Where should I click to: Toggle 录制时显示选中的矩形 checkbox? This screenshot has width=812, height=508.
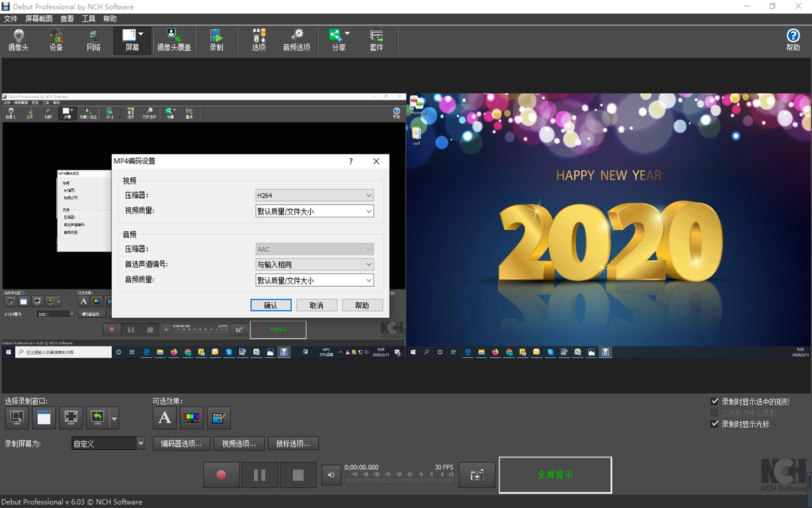(x=714, y=401)
